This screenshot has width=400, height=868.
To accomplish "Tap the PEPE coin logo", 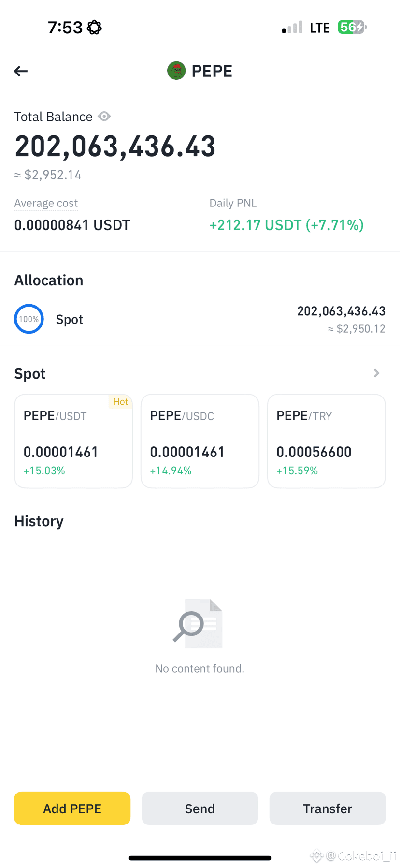I will (x=176, y=71).
